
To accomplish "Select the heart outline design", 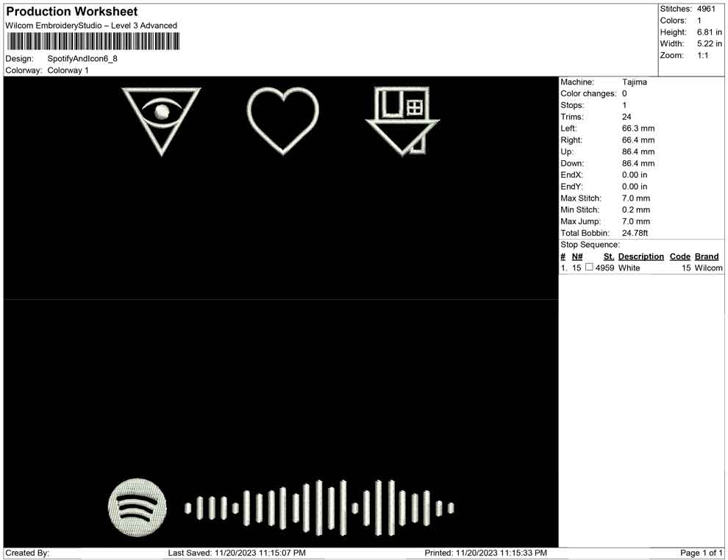I will point(283,121).
